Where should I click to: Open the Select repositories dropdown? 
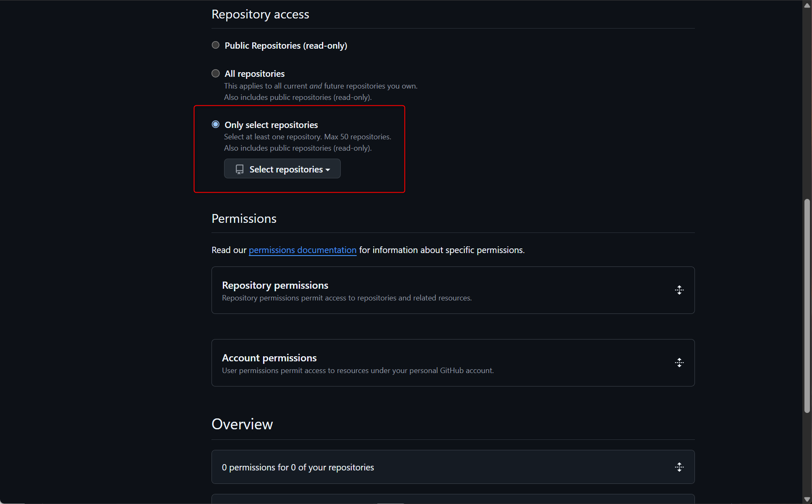pyautogui.click(x=282, y=169)
